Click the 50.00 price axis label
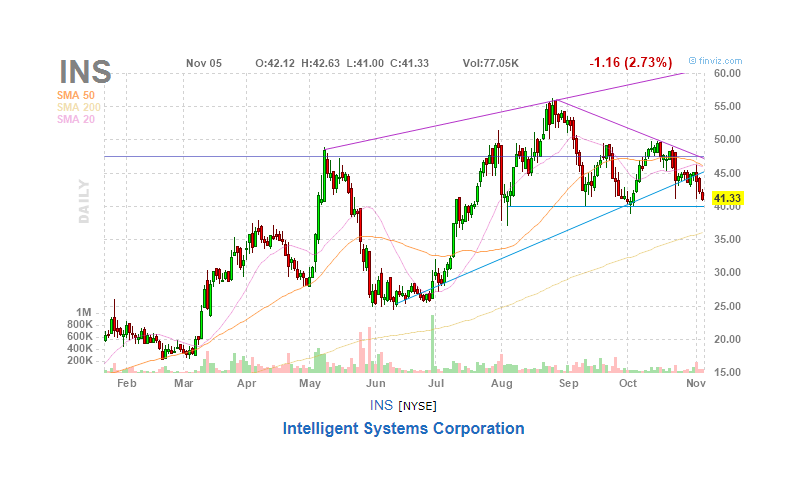This screenshot has width=797, height=491. pos(727,139)
